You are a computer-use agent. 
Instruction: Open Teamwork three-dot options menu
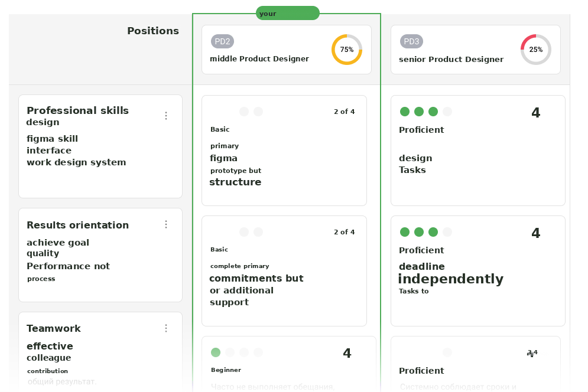click(166, 328)
